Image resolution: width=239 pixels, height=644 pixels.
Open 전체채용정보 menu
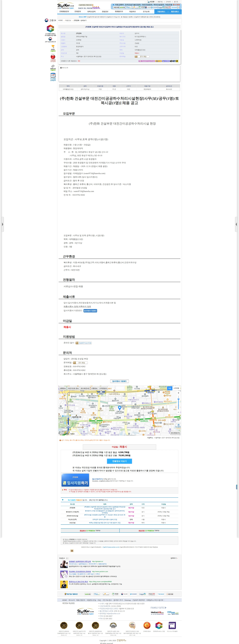pos(64,12)
